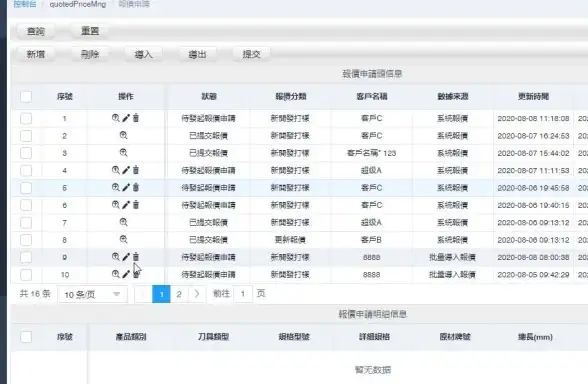The width and height of the screenshot is (588, 384).
Task: Check the checkbox for row 6
Action: tap(26, 205)
